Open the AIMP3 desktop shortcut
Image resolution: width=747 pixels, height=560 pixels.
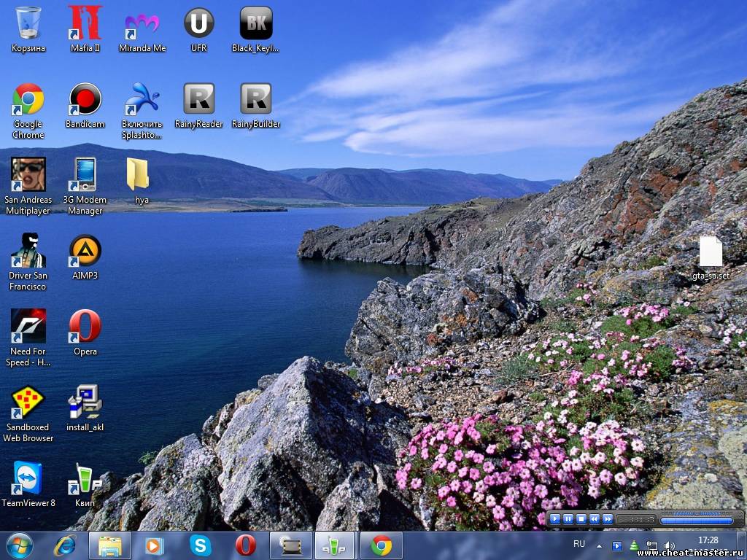[x=85, y=252]
